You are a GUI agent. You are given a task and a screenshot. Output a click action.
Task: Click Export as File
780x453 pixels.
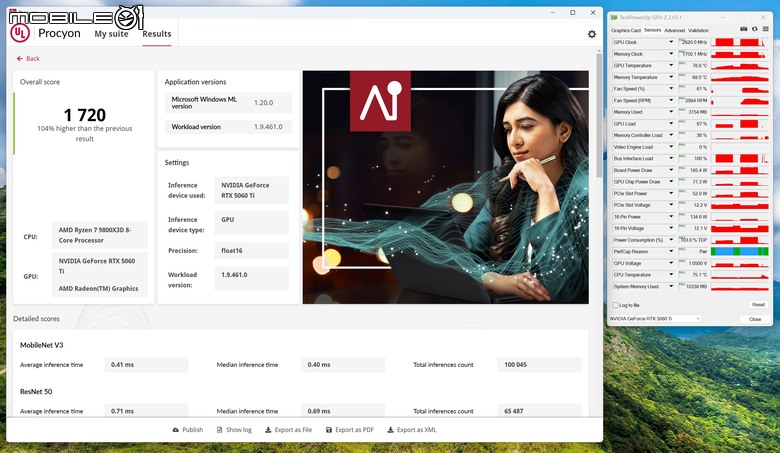click(x=288, y=430)
